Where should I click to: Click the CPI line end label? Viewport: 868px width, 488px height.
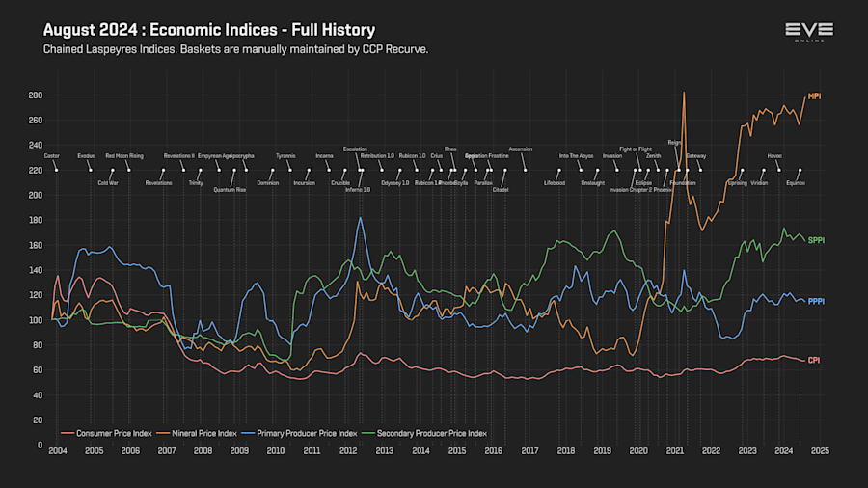pyautogui.click(x=814, y=360)
